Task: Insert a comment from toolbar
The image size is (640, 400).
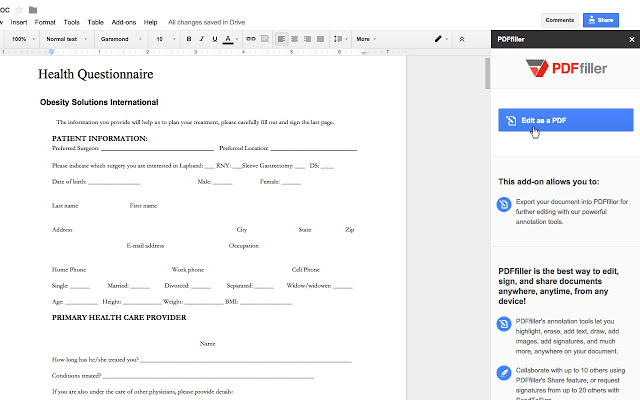Action: click(264, 39)
